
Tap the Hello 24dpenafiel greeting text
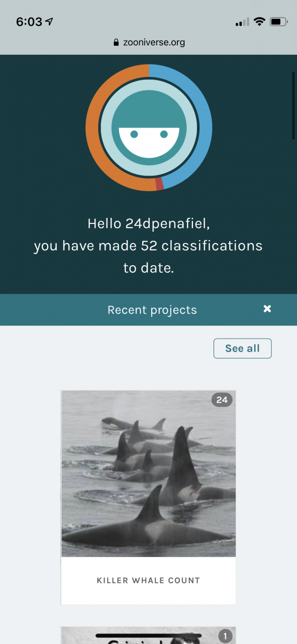pos(148,223)
